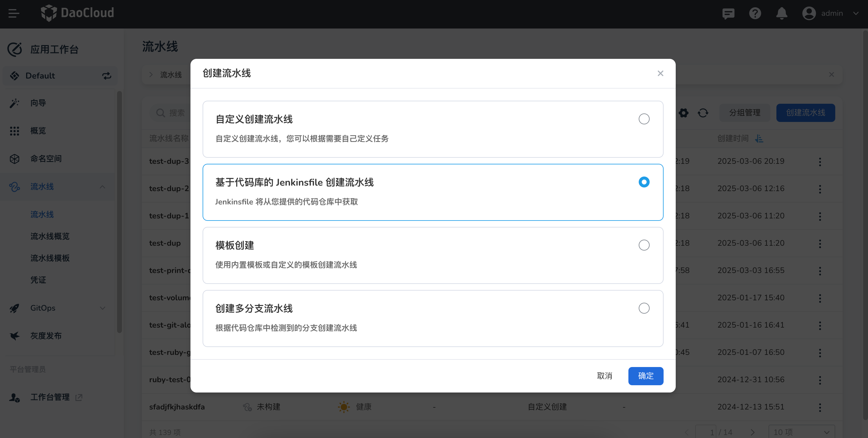Open row menu for sfadjfkjhaskdfa pipeline
The width and height of the screenshot is (868, 438).
(820, 407)
